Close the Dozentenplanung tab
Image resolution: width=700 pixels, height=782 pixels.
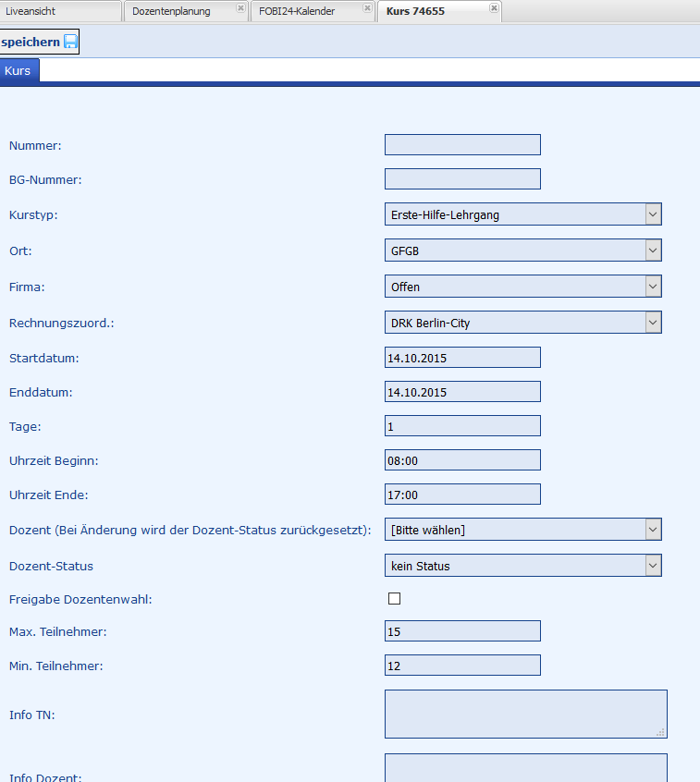[240, 8]
